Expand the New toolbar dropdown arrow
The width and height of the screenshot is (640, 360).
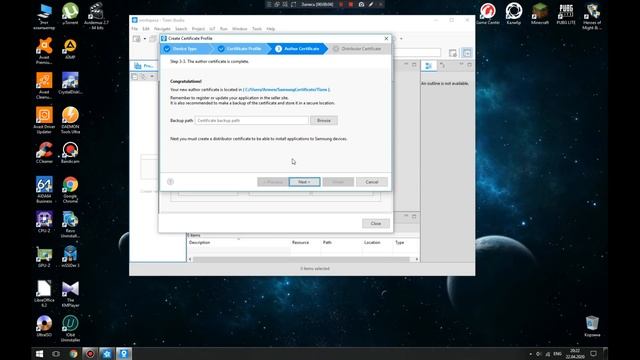[x=144, y=39]
